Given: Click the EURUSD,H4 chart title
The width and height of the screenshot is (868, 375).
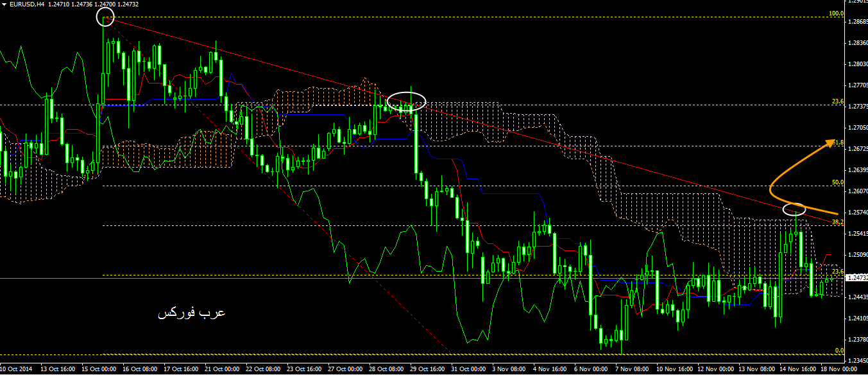Looking at the screenshot, I should 26,4.
